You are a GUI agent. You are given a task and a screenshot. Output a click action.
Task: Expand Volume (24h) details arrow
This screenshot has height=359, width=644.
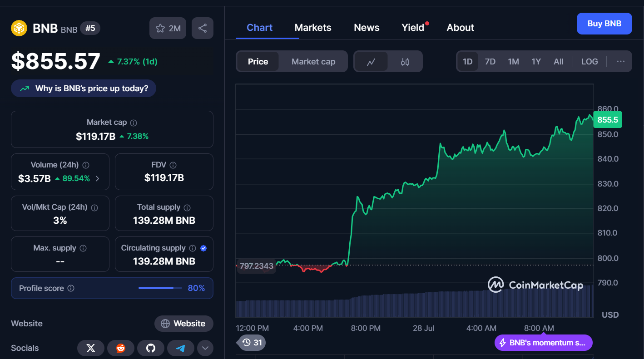97,178
